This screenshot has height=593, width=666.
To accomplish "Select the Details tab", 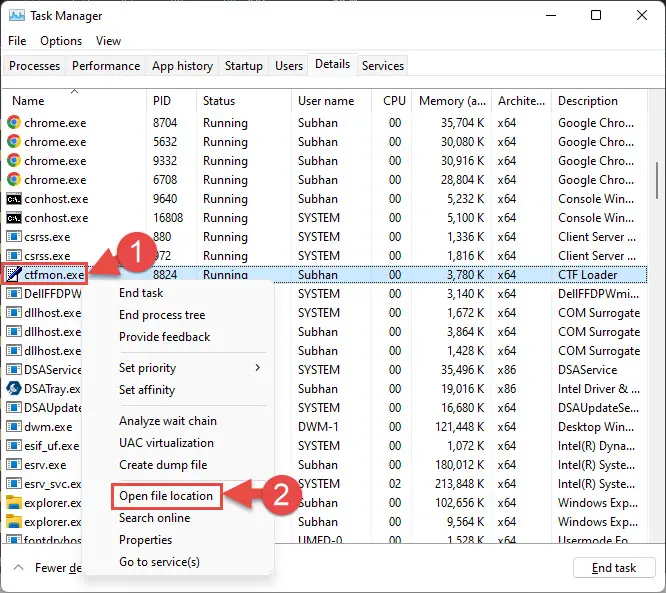I will pyautogui.click(x=333, y=64).
